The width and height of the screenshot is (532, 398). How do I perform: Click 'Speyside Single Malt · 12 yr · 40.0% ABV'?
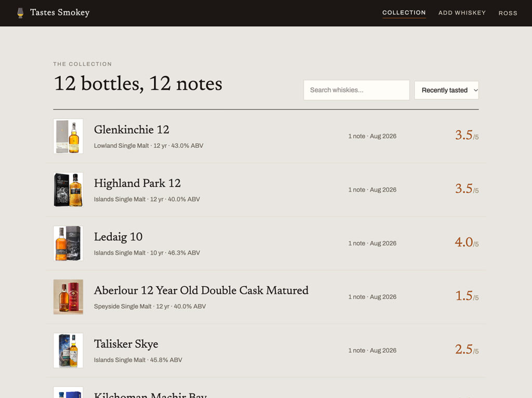click(x=150, y=307)
